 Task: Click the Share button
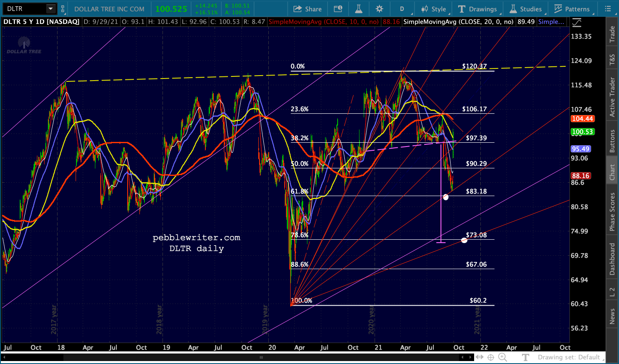click(x=307, y=9)
